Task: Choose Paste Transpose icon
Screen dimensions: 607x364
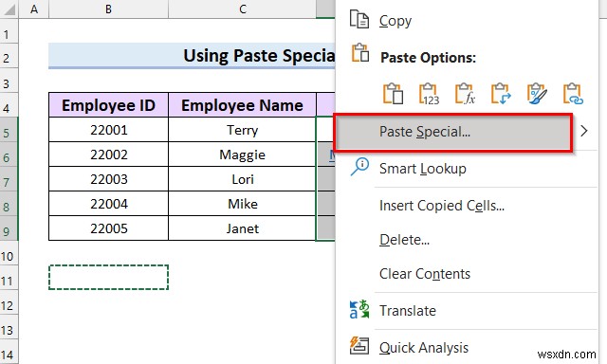Action: pyautogui.click(x=501, y=94)
